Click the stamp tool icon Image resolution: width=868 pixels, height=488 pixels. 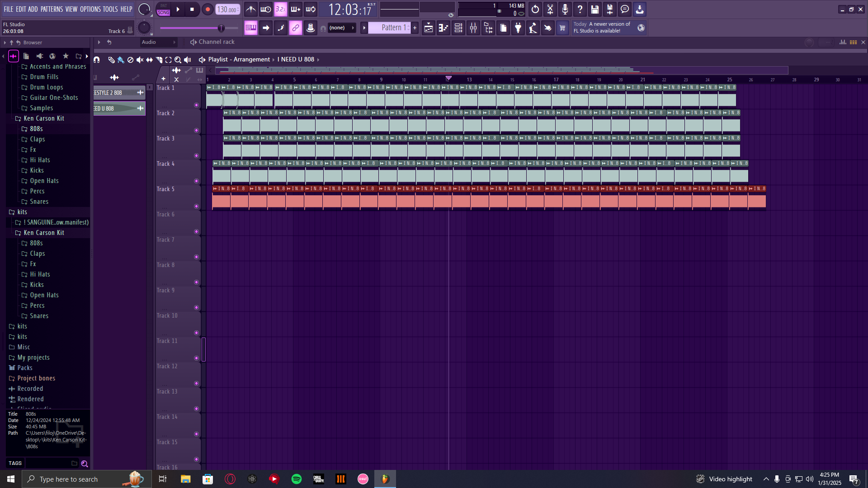(310, 28)
